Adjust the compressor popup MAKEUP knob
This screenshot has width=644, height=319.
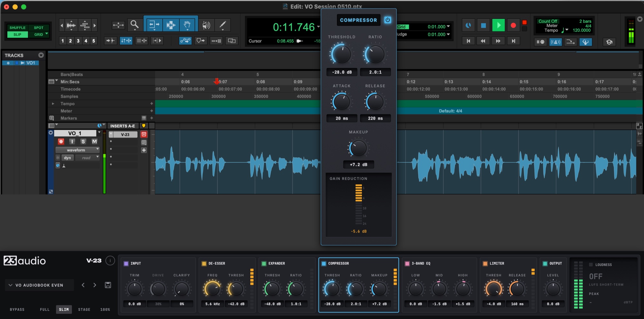[358, 148]
